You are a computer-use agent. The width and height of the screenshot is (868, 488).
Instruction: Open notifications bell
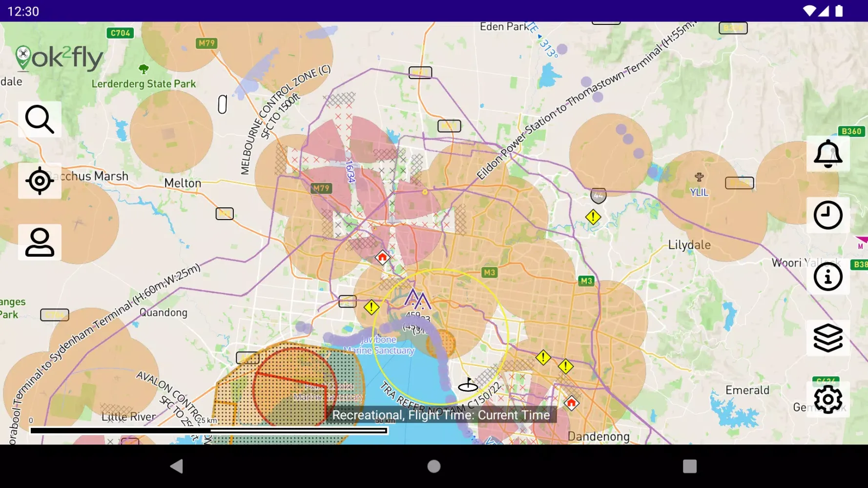click(827, 154)
